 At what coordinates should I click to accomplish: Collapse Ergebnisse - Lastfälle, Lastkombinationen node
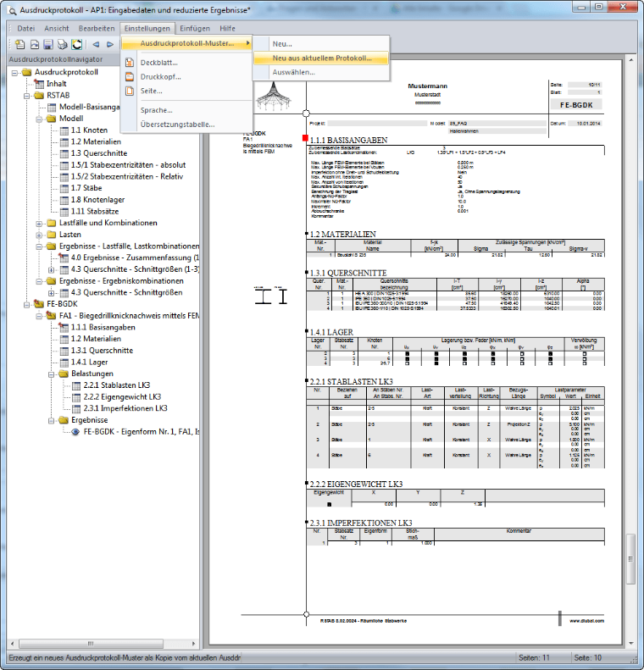pos(39,246)
